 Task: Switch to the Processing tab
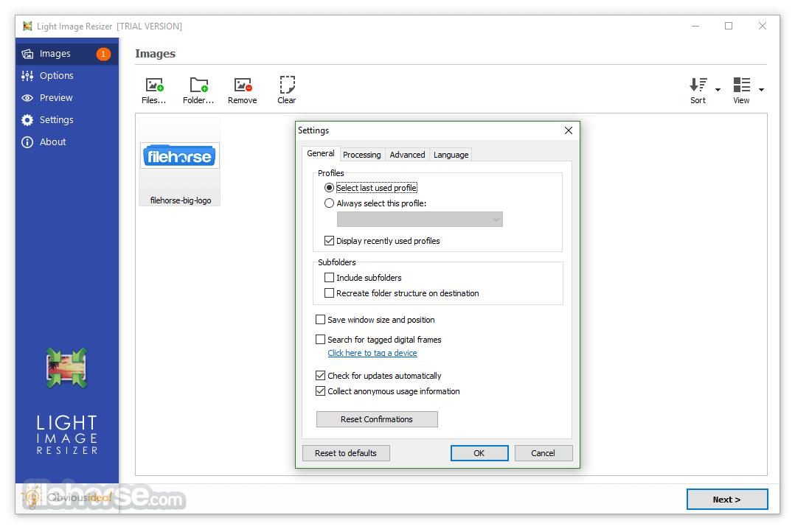tap(362, 155)
